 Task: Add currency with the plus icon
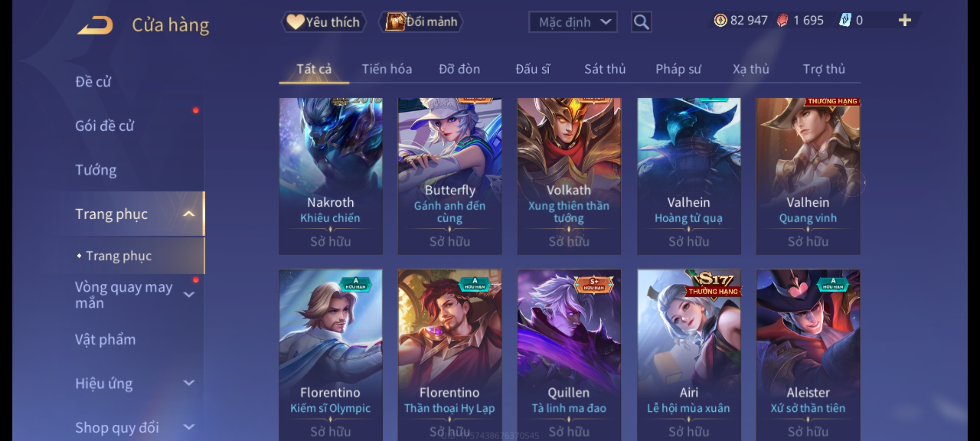[x=905, y=20]
